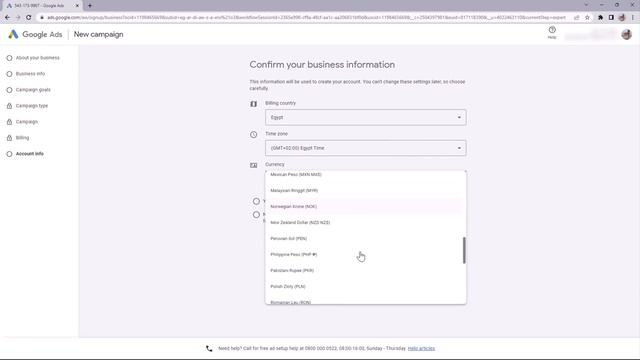This screenshot has height=360, width=640.
Task: Click the currency list scrollbar thumb
Action: point(464,250)
